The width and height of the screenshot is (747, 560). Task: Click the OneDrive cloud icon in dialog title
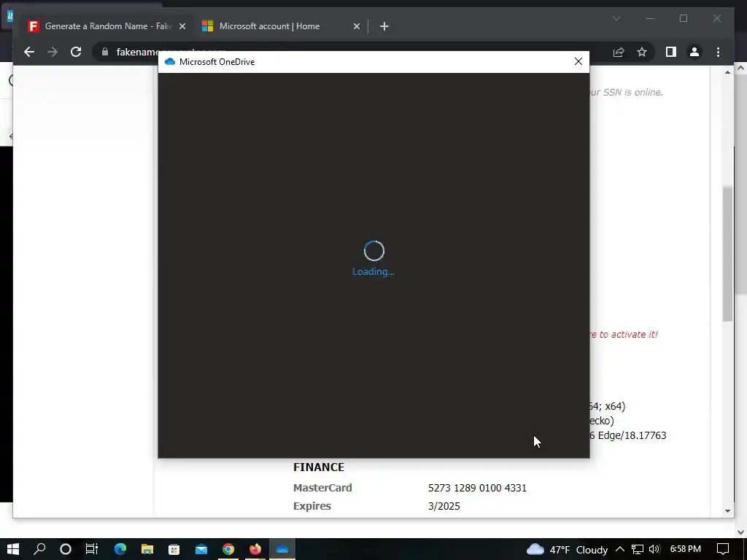click(x=169, y=62)
